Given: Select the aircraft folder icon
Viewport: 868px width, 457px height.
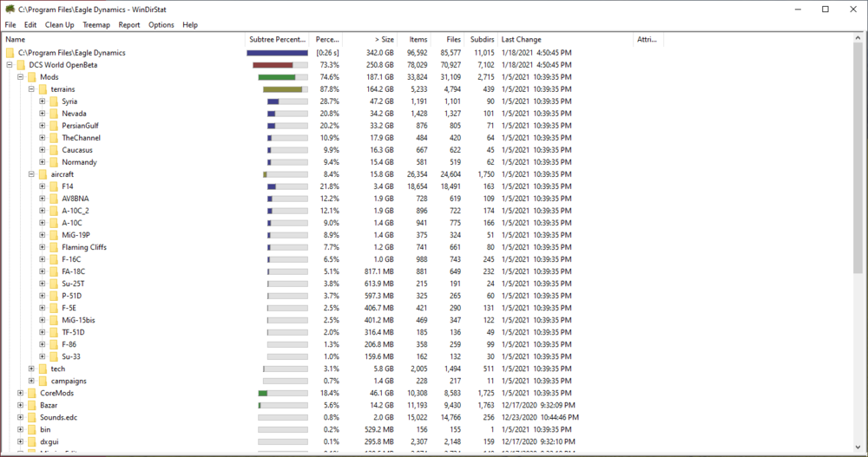Looking at the screenshot, I should (x=43, y=174).
